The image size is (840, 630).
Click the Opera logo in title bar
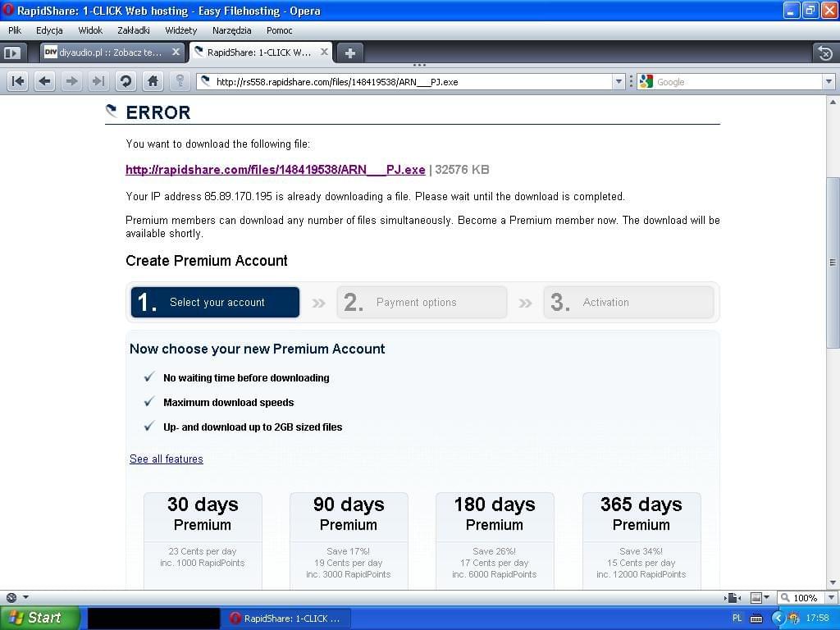(x=7, y=10)
